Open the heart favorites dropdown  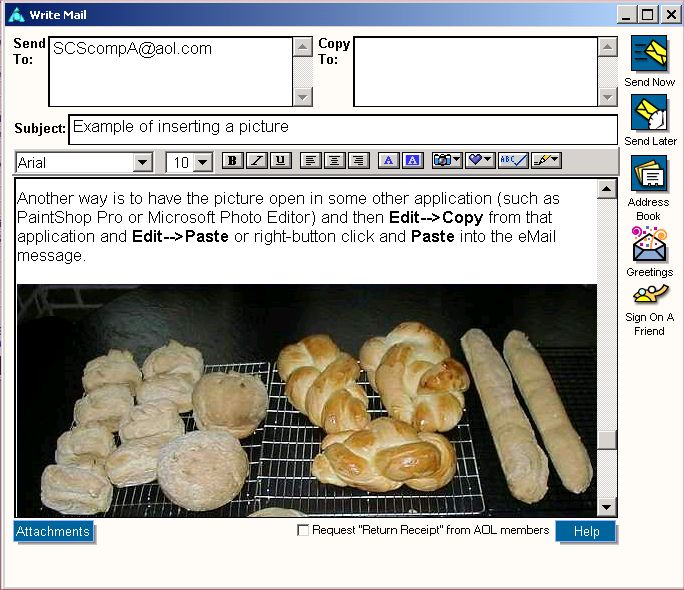480,161
